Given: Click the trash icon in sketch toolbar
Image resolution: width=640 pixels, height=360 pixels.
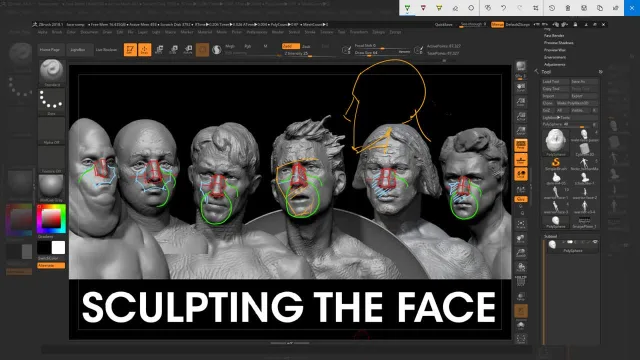Looking at the screenshot, I should (568, 8).
